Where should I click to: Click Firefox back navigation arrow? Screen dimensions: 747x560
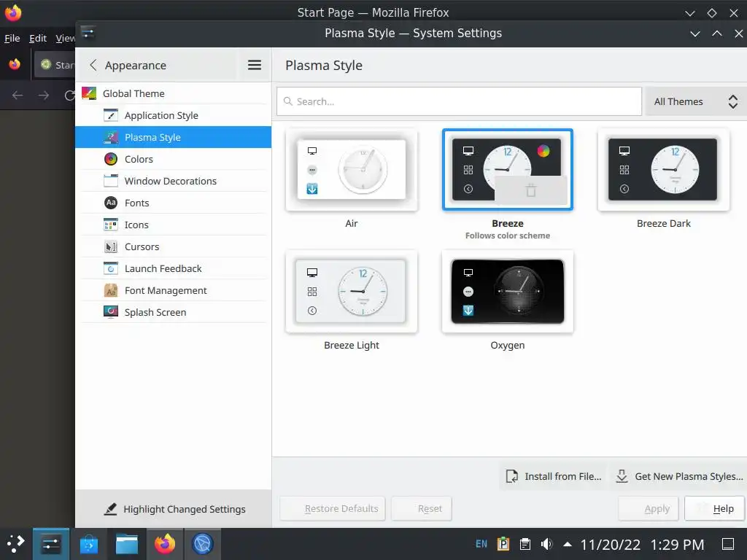18,96
